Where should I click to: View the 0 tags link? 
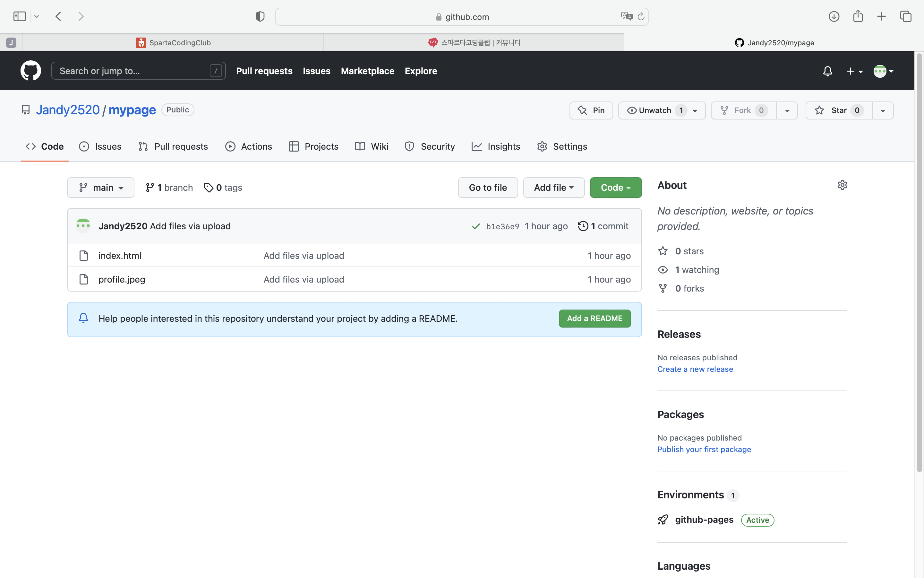(x=223, y=188)
